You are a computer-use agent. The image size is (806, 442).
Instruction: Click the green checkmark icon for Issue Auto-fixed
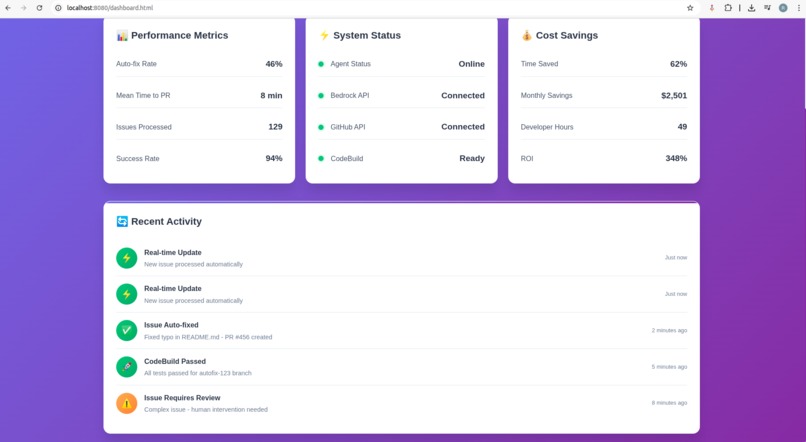coord(126,330)
